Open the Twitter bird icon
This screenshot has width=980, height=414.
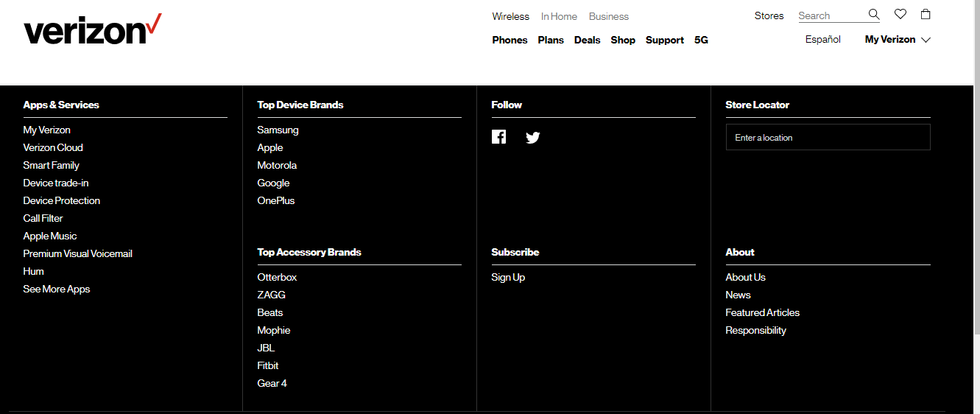pos(533,137)
